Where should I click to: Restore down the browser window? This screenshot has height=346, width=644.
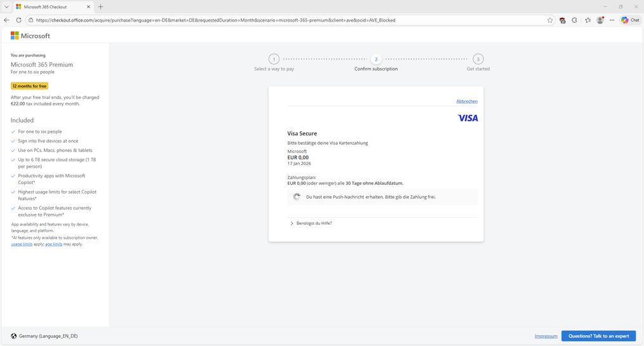click(x=621, y=6)
